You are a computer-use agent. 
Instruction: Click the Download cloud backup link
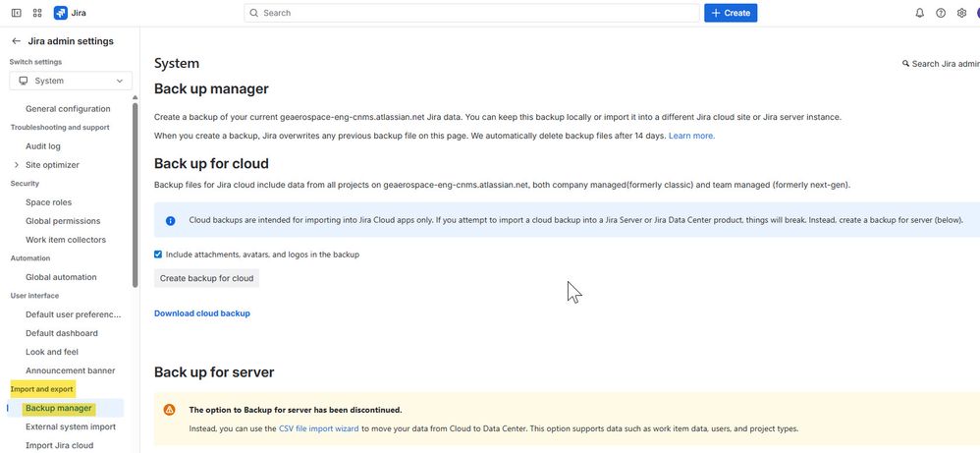202,312
